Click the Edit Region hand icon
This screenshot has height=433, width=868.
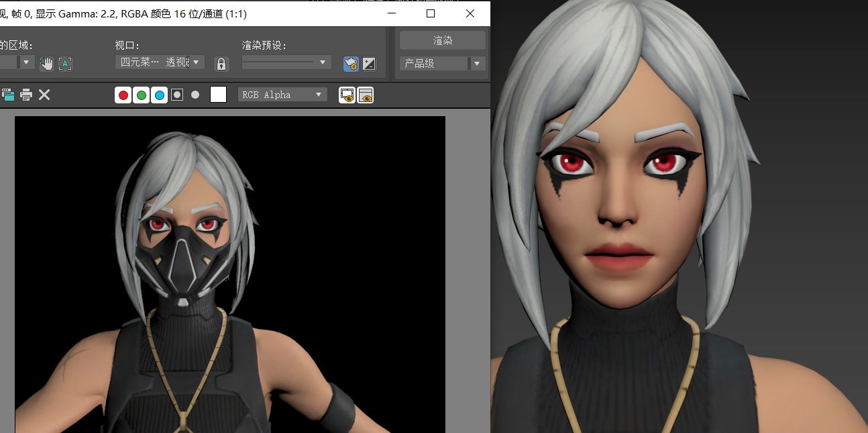(46, 64)
